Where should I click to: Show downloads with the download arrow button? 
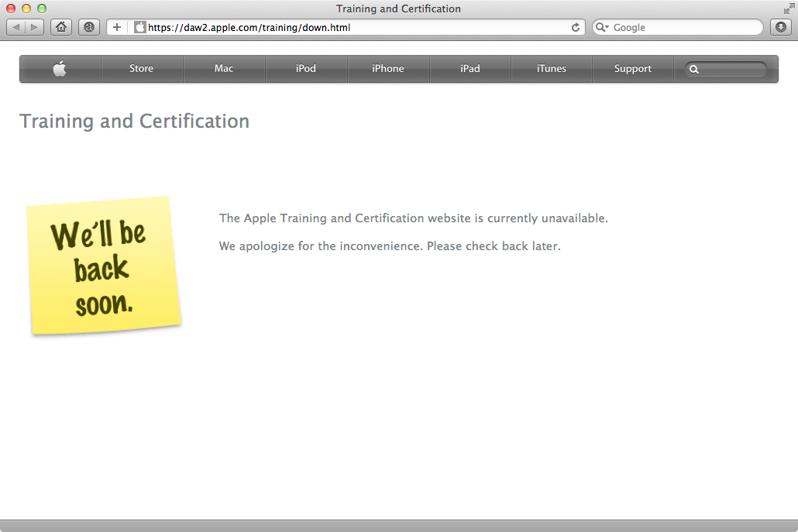click(781, 27)
